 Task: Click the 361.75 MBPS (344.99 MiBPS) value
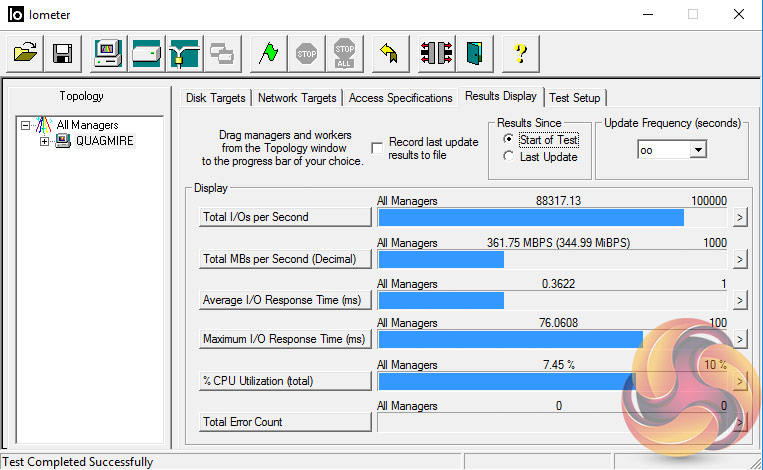coord(558,243)
